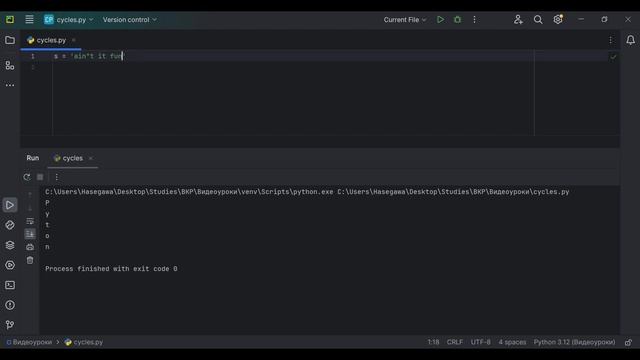Viewport: 640px width, 360px height.
Task: Show more tool windows ellipsis
Action: [x=10, y=85]
